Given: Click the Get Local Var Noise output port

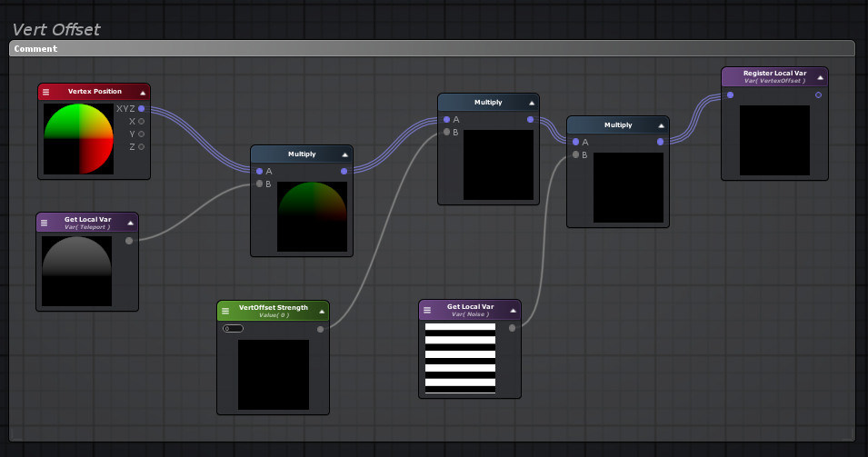Looking at the screenshot, I should (512, 328).
